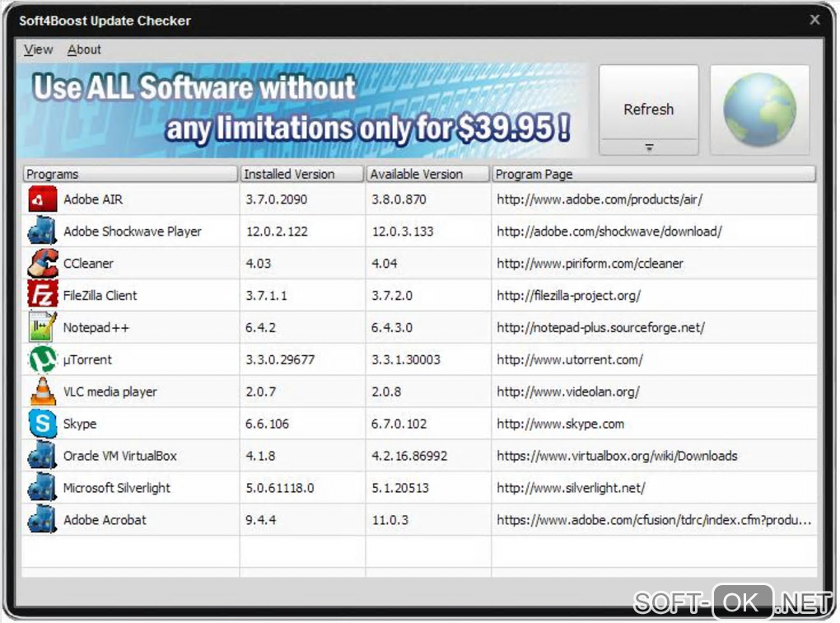Click the Adobe Shockwave Player icon
This screenshot has height=623, width=840.
(42, 231)
